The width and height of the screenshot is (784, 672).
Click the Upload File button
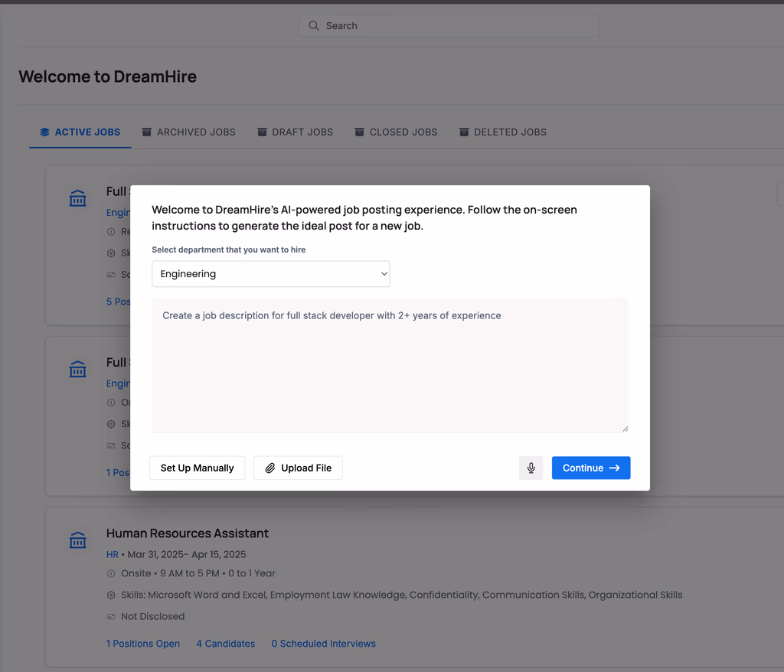pyautogui.click(x=298, y=468)
